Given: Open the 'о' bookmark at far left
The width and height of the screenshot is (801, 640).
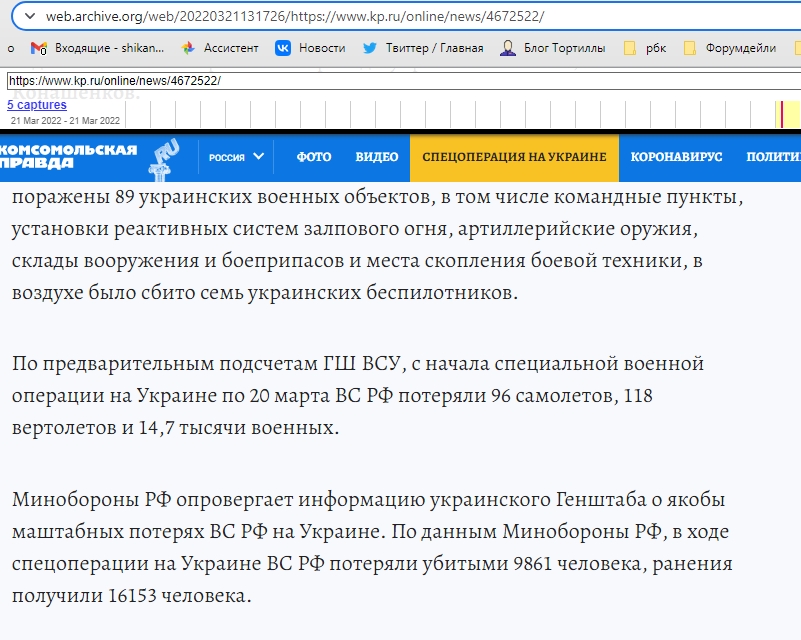Looking at the screenshot, I should point(9,47).
